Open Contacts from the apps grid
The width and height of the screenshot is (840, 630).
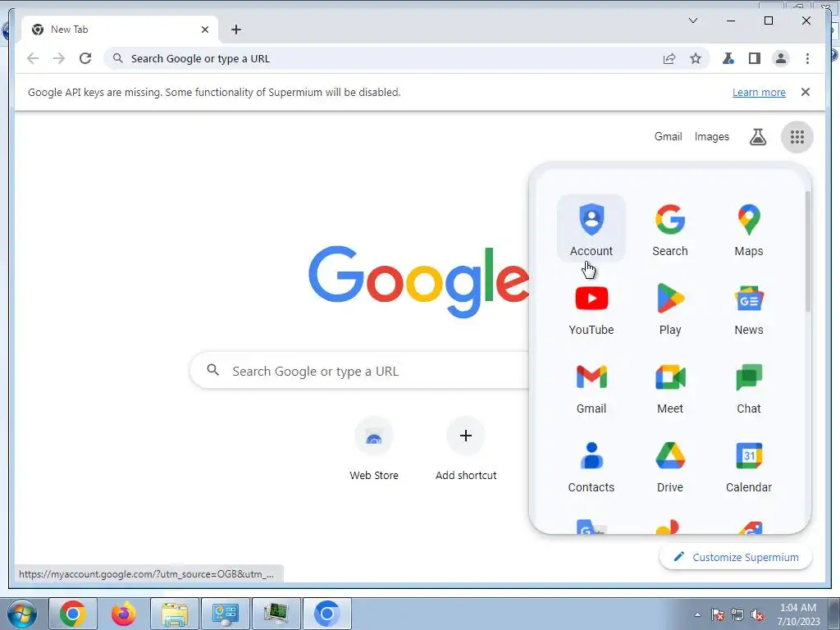click(x=591, y=466)
